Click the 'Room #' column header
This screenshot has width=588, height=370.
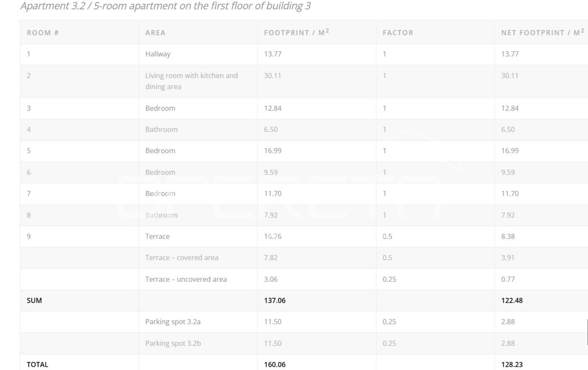[43, 33]
